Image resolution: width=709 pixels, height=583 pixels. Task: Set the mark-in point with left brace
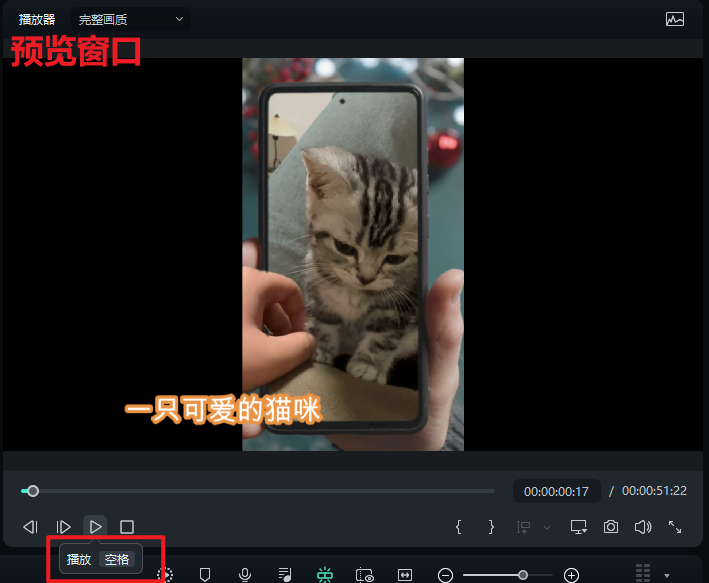458,526
